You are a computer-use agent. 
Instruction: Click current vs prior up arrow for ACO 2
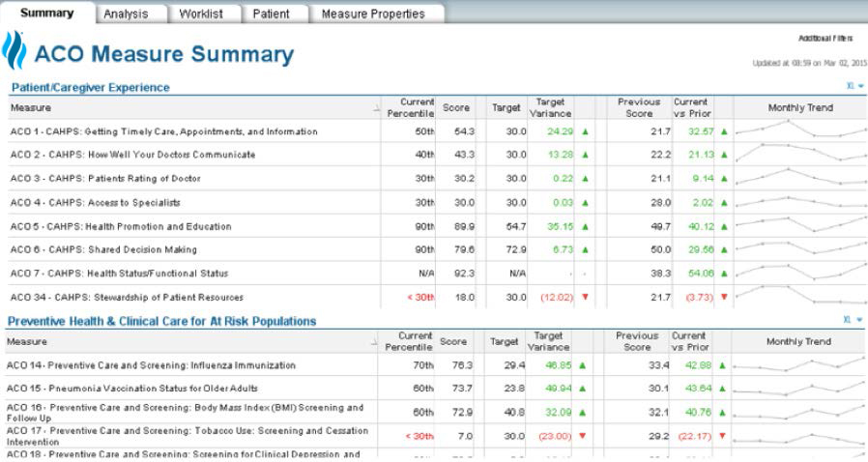point(724,155)
